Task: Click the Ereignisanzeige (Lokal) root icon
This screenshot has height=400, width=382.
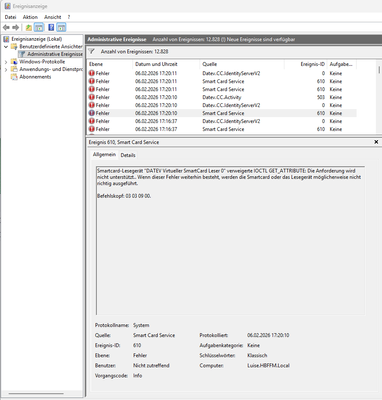Action: 6,39
